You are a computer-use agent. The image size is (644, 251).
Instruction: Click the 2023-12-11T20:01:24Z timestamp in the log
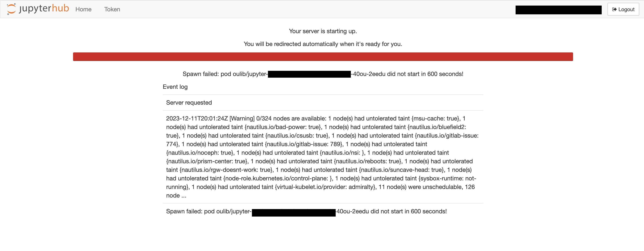[x=197, y=118]
